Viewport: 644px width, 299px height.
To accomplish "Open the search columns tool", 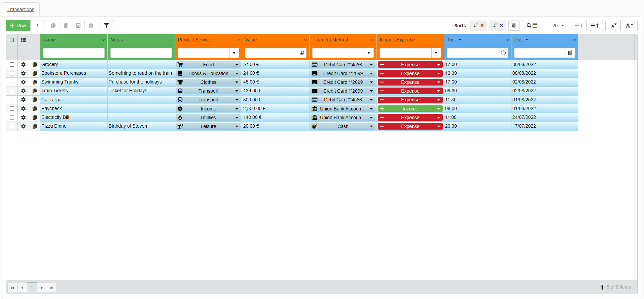I will coord(532,26).
